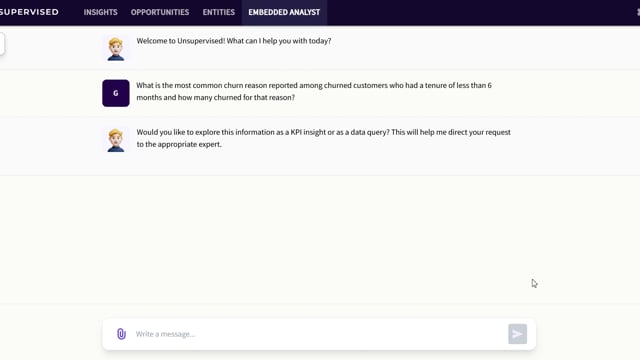Open the Insights tab
This screenshot has height=360, width=640.
(100, 12)
